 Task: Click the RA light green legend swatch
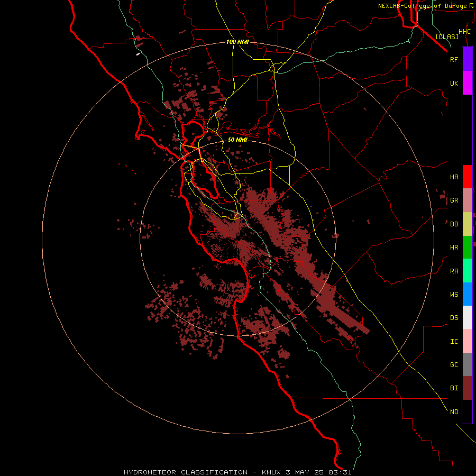pyautogui.click(x=467, y=271)
